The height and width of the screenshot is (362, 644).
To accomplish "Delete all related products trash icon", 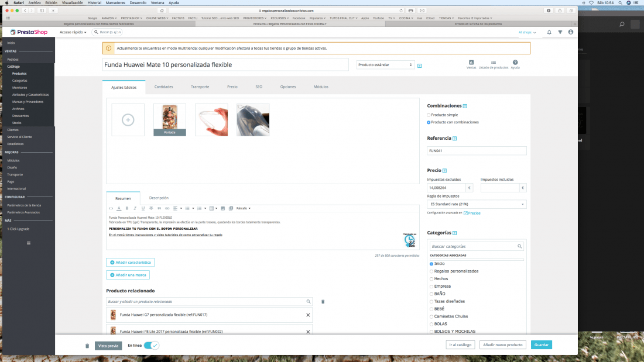I will coord(323,302).
